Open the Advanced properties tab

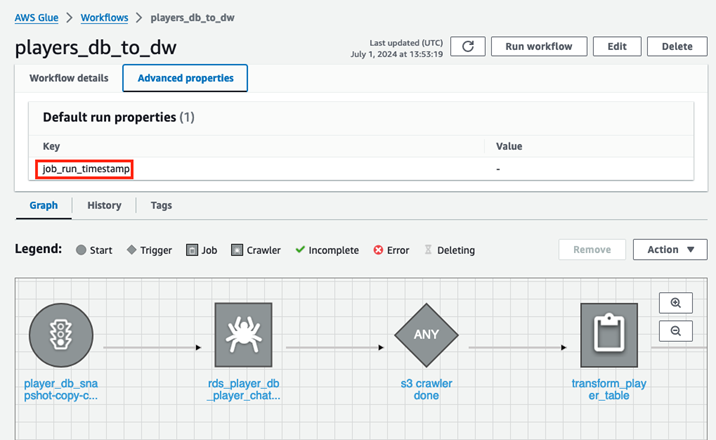coord(185,78)
